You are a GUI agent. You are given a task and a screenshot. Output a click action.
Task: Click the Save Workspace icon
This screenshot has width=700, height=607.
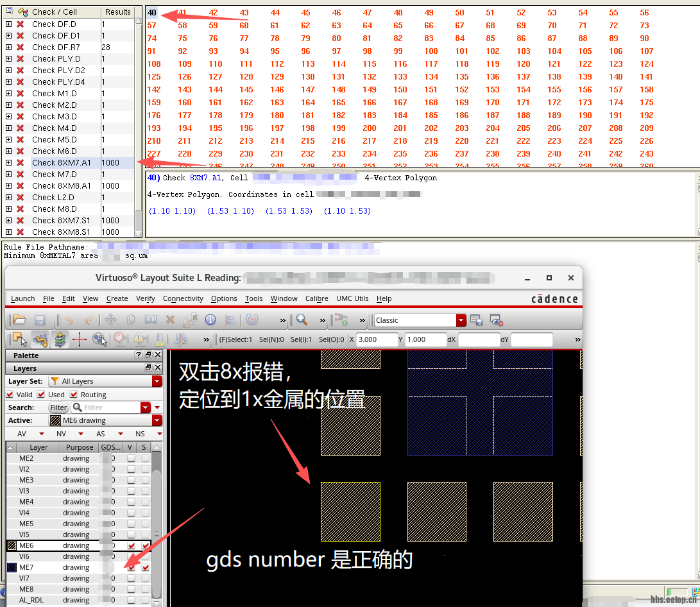[476, 320]
